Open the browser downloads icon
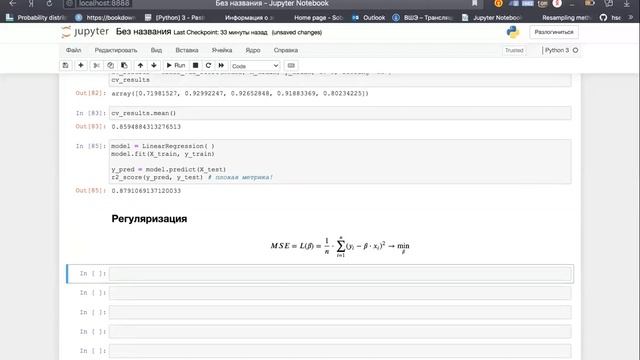 click(627, 3)
